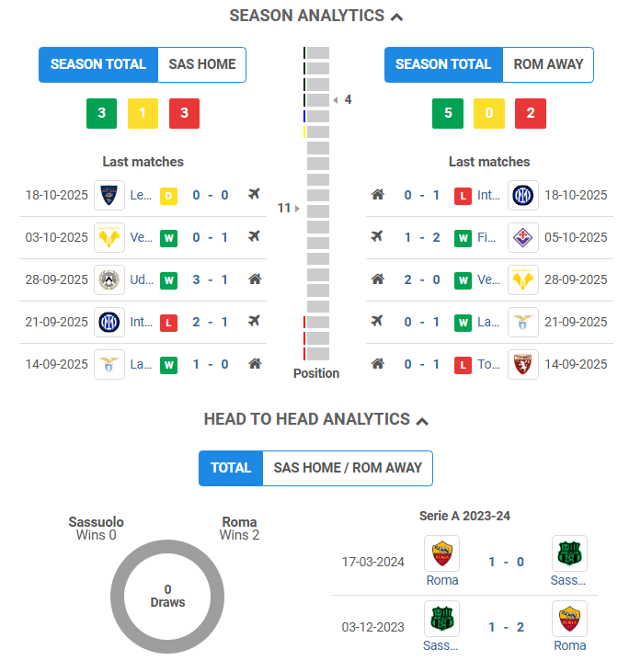Click the Lecce club crest icon
This screenshot has width=641, height=672.
(109, 195)
